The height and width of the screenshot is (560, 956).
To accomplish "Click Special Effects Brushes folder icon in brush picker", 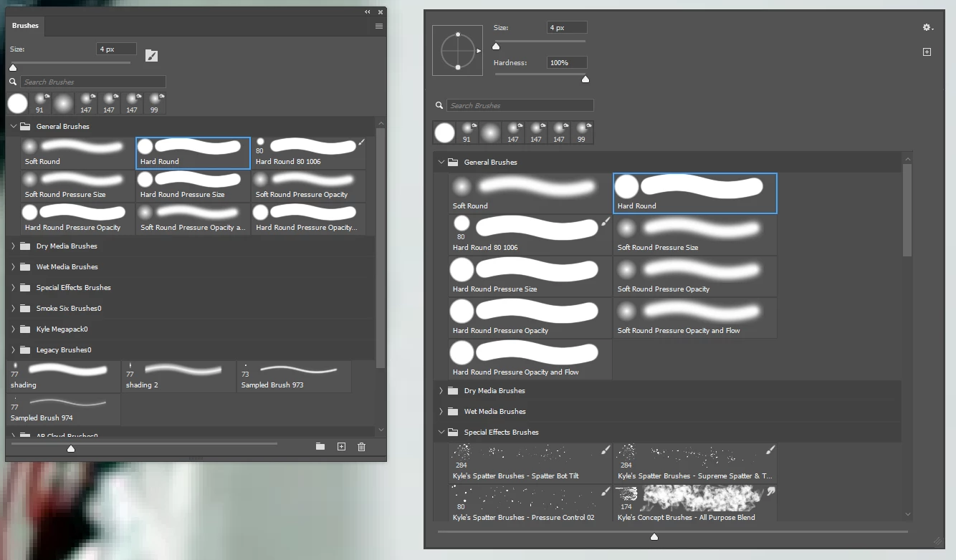I will (x=452, y=432).
